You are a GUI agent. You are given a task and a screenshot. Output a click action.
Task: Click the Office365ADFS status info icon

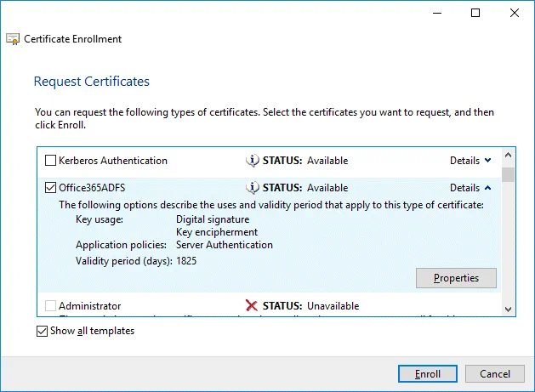(252, 188)
